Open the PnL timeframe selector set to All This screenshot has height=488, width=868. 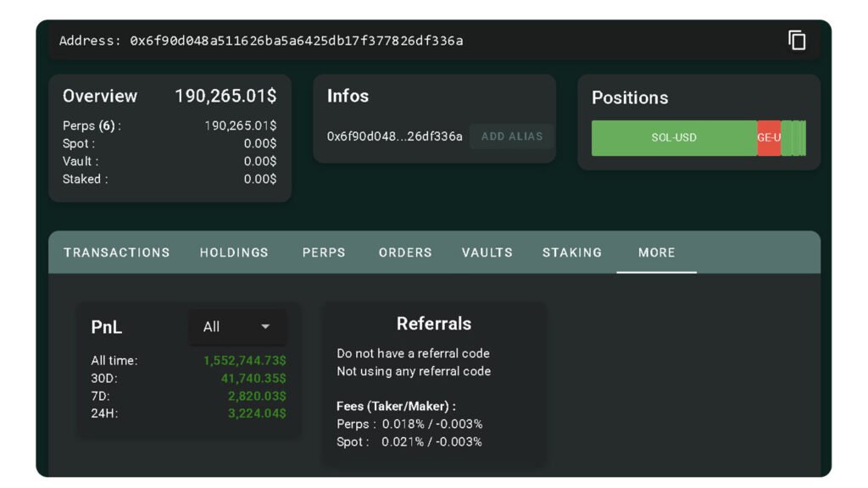pyautogui.click(x=236, y=327)
